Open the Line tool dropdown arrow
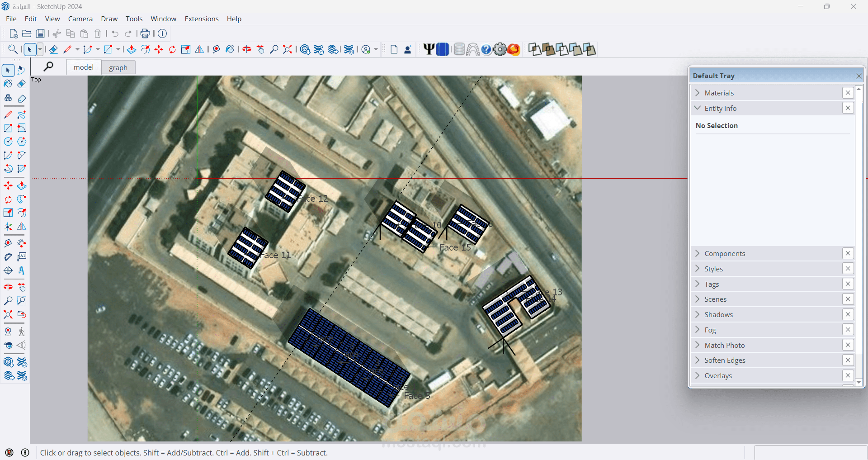This screenshot has width=868, height=460. (x=77, y=49)
